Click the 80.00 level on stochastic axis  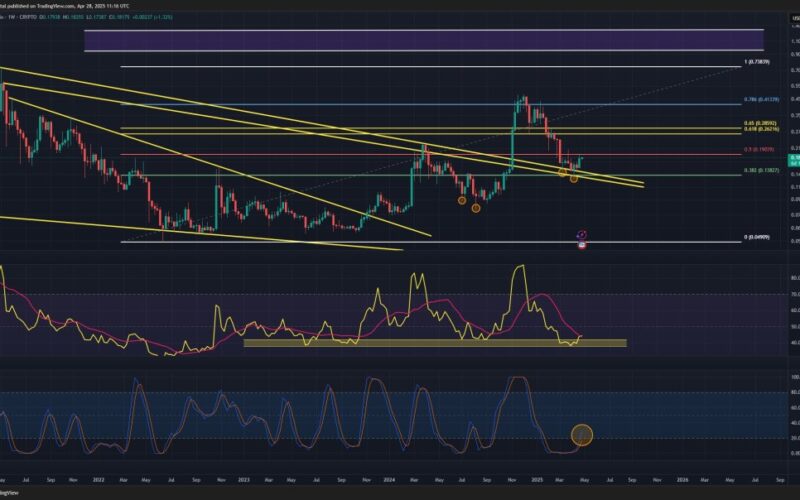[x=795, y=392]
